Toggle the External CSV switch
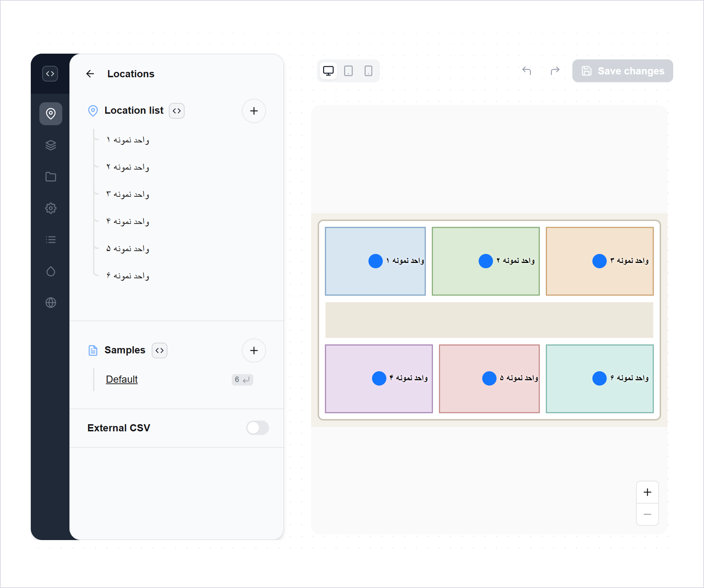The image size is (704, 588). 258,428
